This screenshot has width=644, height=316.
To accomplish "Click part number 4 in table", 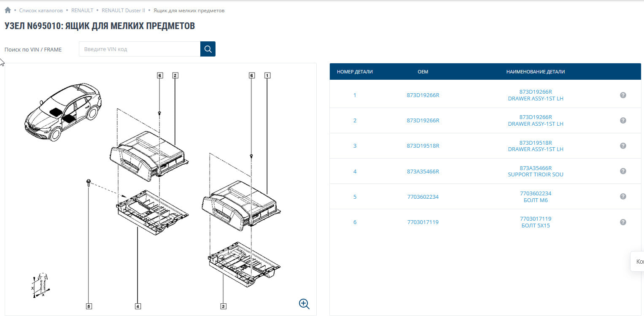I will (x=355, y=171).
